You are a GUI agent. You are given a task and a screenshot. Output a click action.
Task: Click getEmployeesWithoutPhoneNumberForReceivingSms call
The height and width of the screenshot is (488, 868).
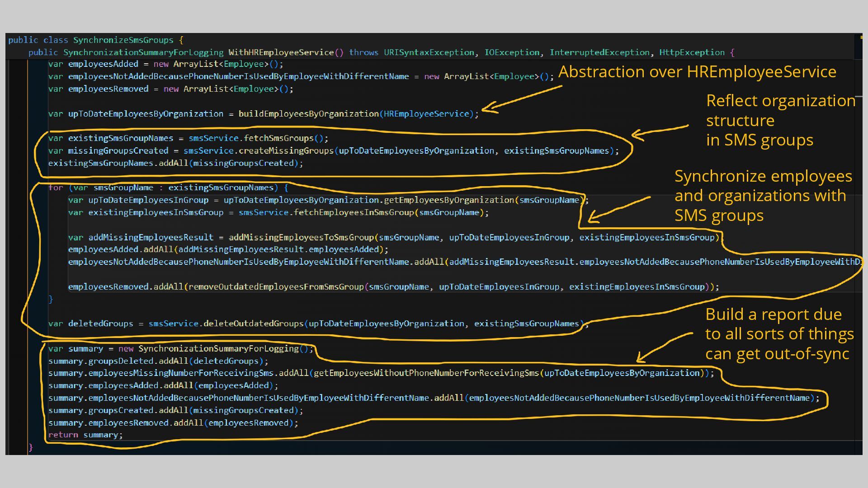click(426, 373)
